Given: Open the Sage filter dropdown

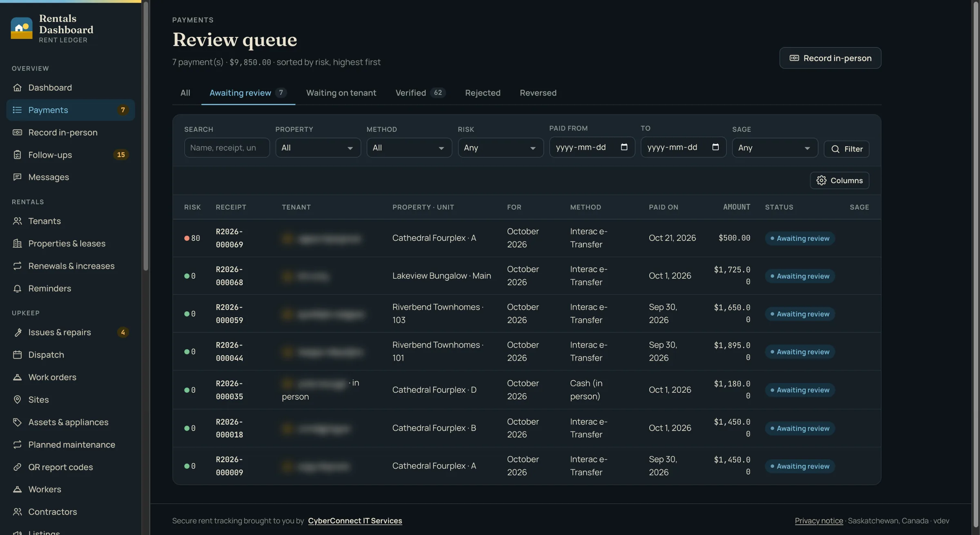Looking at the screenshot, I should click(x=775, y=148).
